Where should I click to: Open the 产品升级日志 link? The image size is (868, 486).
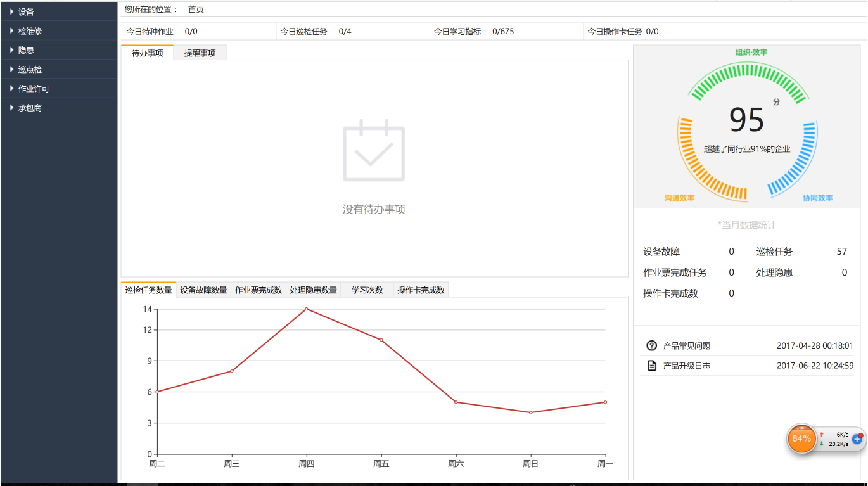pyautogui.click(x=687, y=366)
